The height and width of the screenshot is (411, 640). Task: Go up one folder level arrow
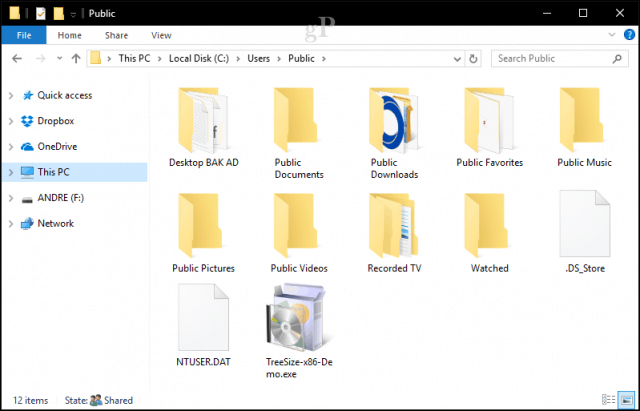pos(76,58)
